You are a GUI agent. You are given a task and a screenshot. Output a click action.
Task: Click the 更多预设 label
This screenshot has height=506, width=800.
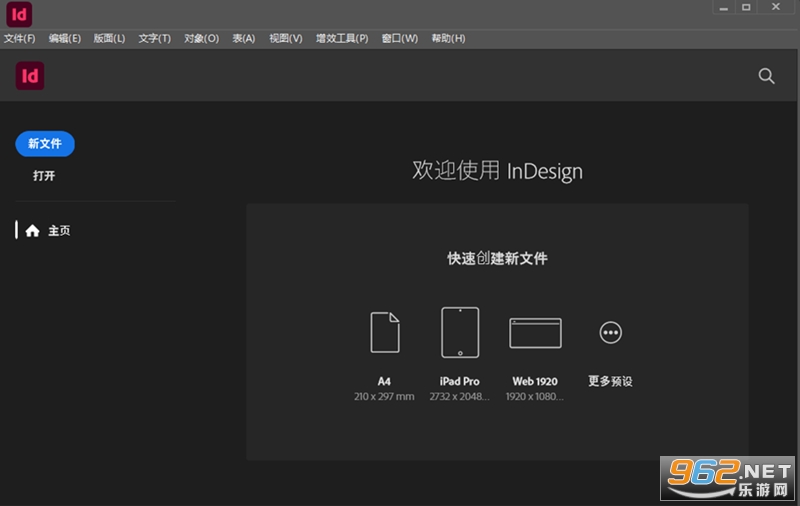coord(610,381)
